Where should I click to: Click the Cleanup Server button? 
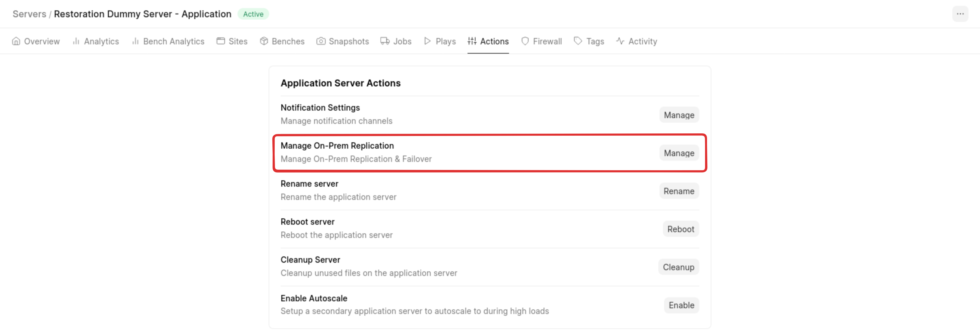point(678,267)
